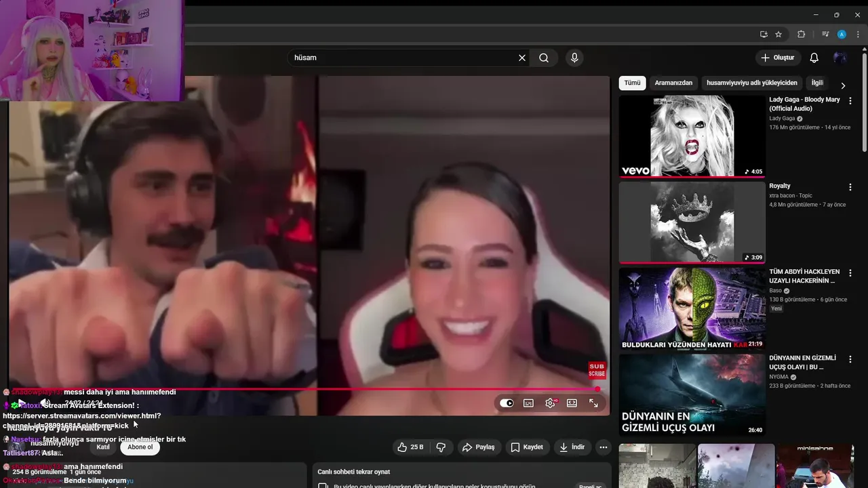
Task: Select the Tümü filter chip
Action: pos(632,83)
